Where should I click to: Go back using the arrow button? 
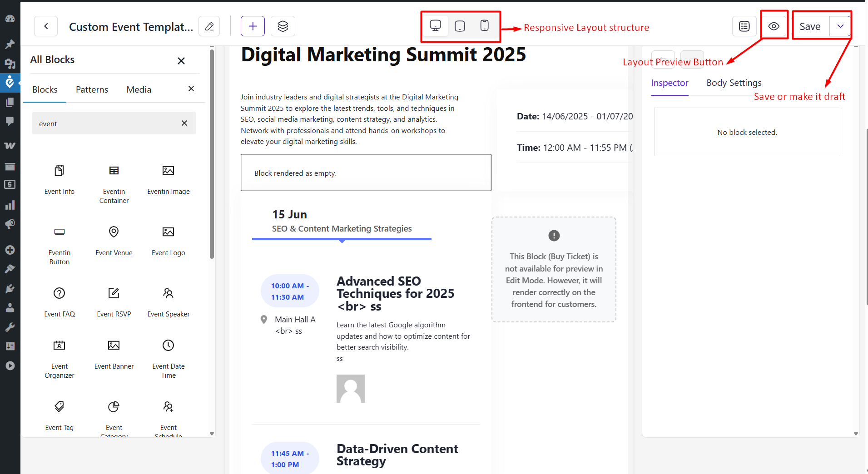coord(45,26)
